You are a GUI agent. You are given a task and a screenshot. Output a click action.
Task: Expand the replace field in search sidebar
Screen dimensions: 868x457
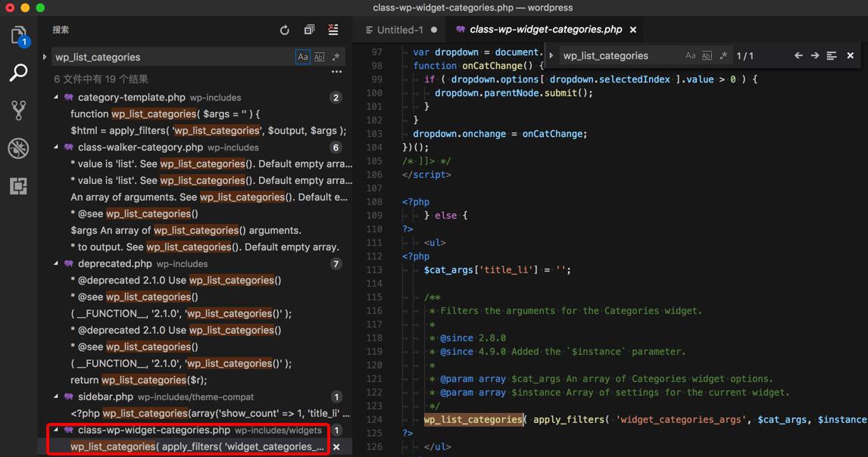[x=45, y=58]
